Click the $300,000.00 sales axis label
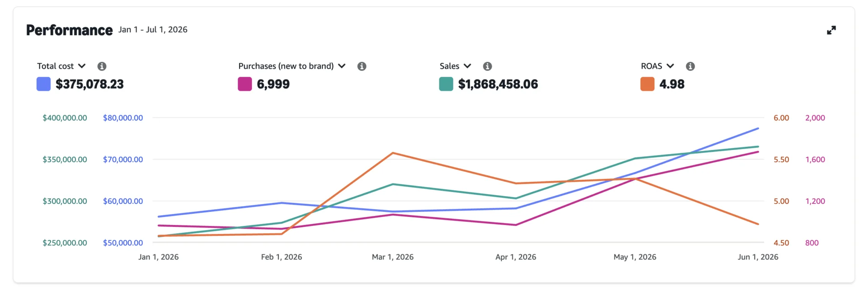 (x=65, y=201)
